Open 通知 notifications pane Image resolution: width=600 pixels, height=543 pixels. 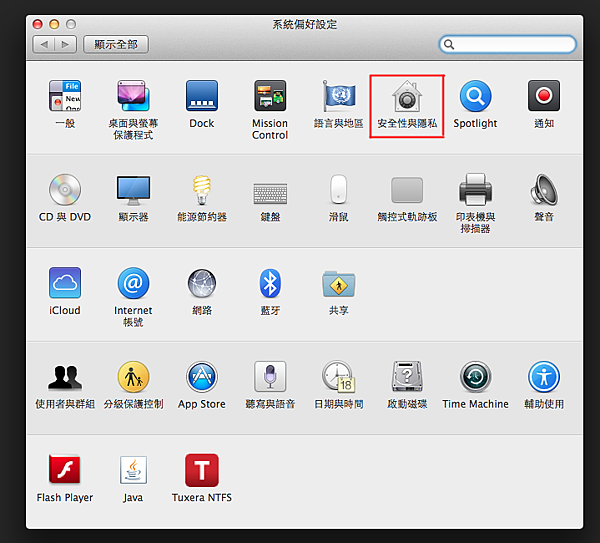[544, 96]
